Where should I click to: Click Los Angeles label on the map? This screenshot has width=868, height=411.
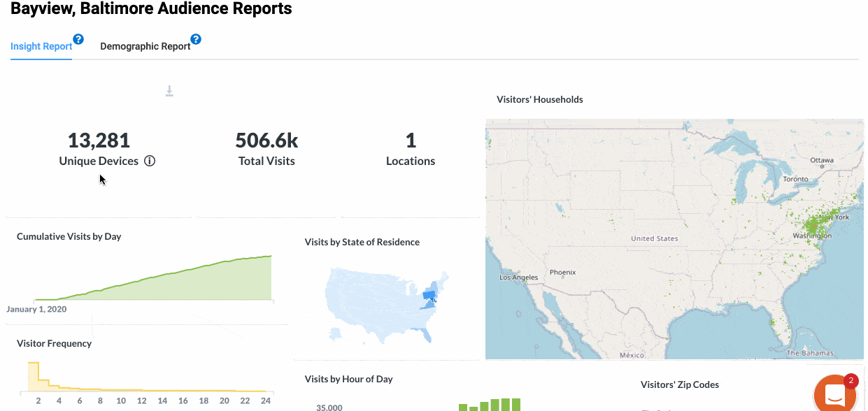[x=518, y=277]
